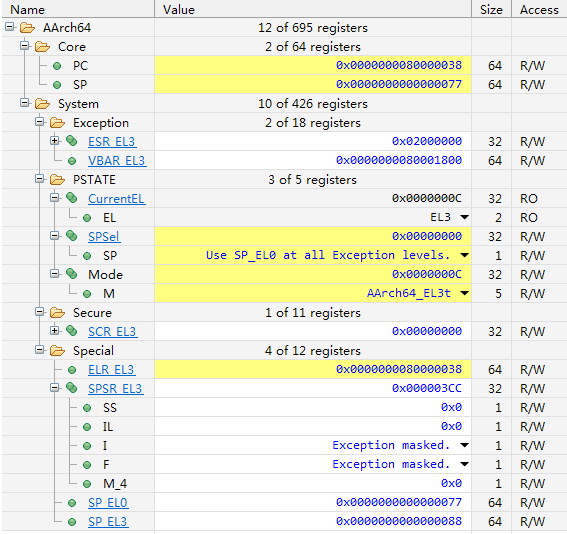The height and width of the screenshot is (534, 567).
Task: Click the ESR_EL3 register group icon
Action: pos(72,141)
